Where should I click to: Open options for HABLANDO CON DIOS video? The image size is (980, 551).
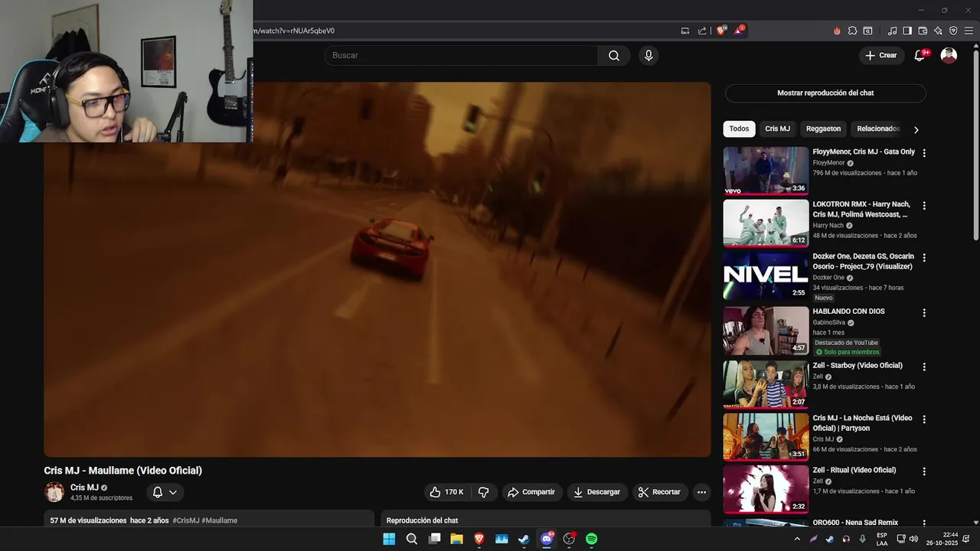(x=924, y=313)
